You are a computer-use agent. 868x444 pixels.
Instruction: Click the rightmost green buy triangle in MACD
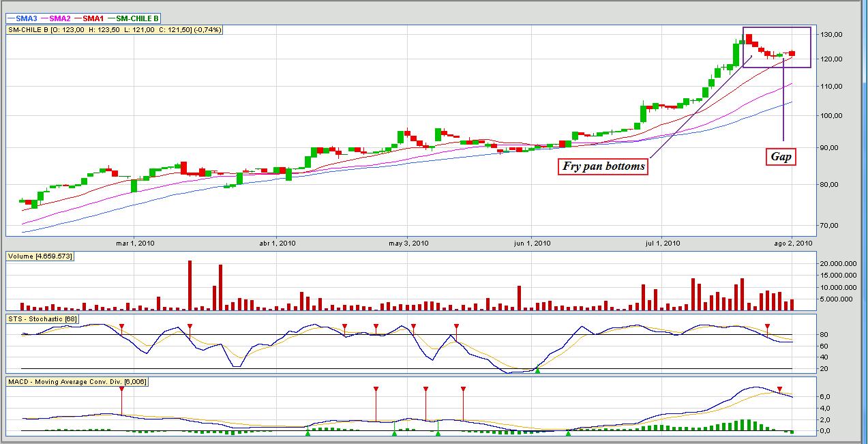[x=568, y=433]
